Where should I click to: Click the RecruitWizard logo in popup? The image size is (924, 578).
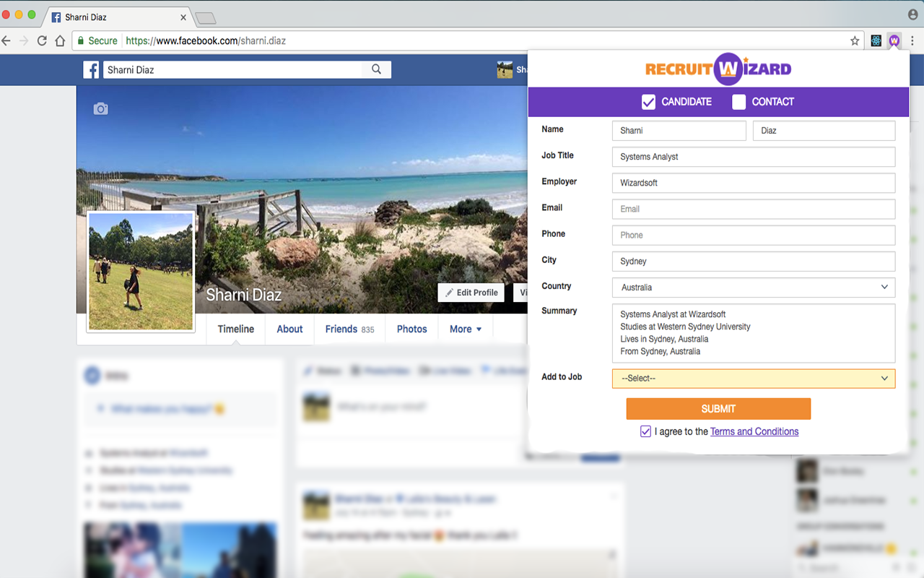click(718, 69)
